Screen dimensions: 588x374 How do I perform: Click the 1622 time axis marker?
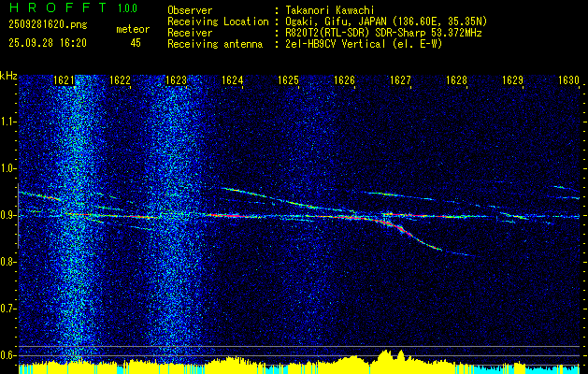pyautogui.click(x=120, y=80)
